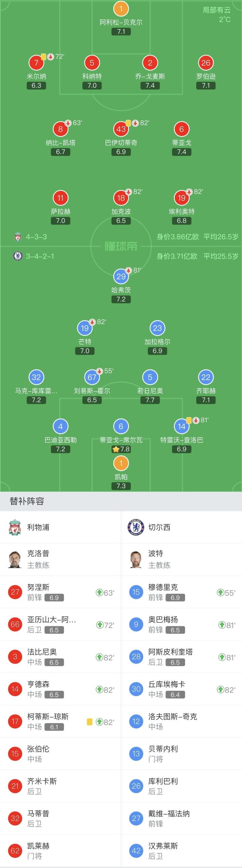The width and height of the screenshot is (242, 868).
Task: Open Klopp's coach photo
Action: pyautogui.click(x=15, y=559)
